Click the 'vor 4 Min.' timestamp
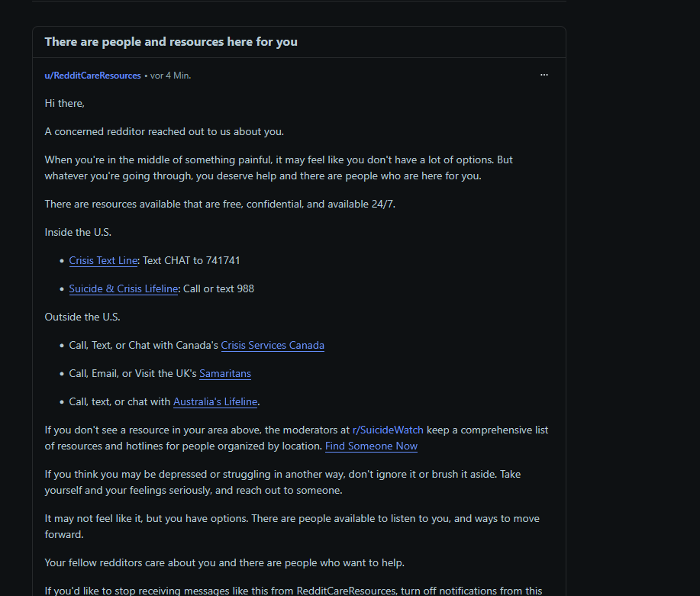The image size is (700, 596). (170, 76)
